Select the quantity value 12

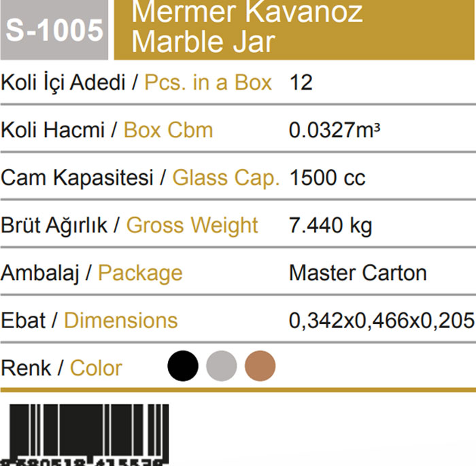coord(301,83)
